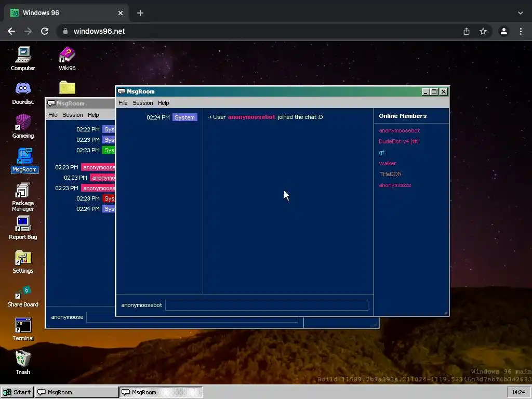Click the anonymoosebot message input field
Screen dimensions: 532x399
(267, 305)
